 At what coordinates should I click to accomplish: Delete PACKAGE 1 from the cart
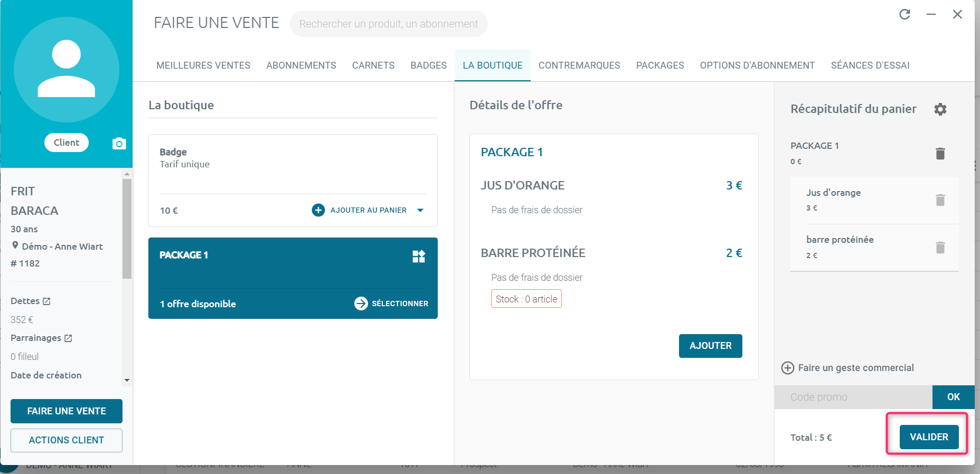pyautogui.click(x=940, y=154)
